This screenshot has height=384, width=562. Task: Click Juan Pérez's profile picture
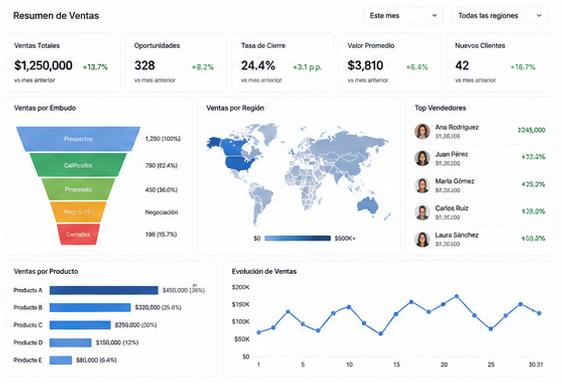[x=422, y=158]
